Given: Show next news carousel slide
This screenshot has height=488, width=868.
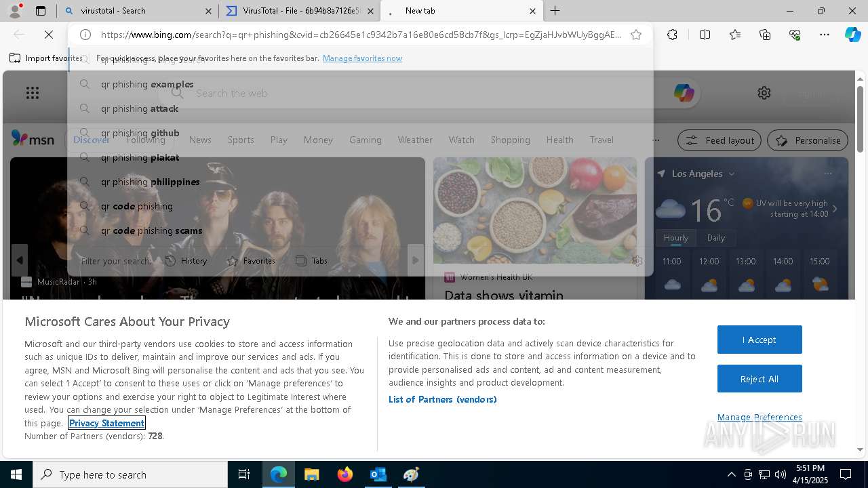Looking at the screenshot, I should 416,260.
